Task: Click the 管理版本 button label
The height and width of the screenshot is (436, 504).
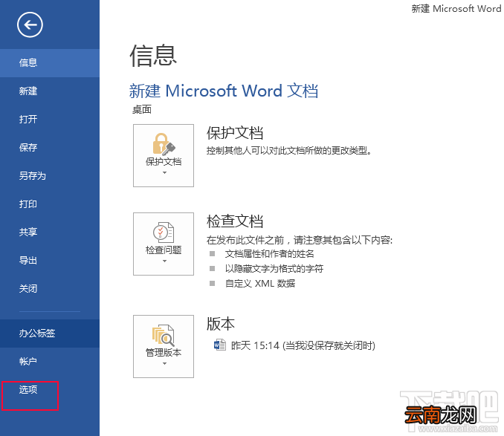Action: (164, 353)
